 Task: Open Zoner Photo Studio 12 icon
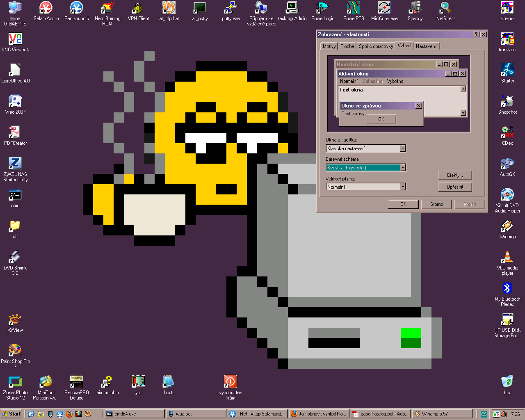pyautogui.click(x=15, y=388)
